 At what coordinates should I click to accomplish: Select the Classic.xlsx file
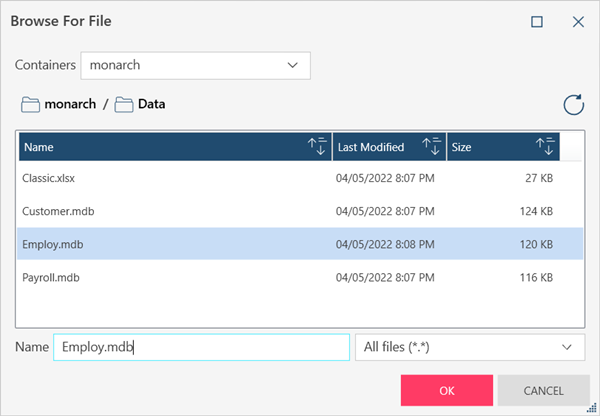click(49, 178)
